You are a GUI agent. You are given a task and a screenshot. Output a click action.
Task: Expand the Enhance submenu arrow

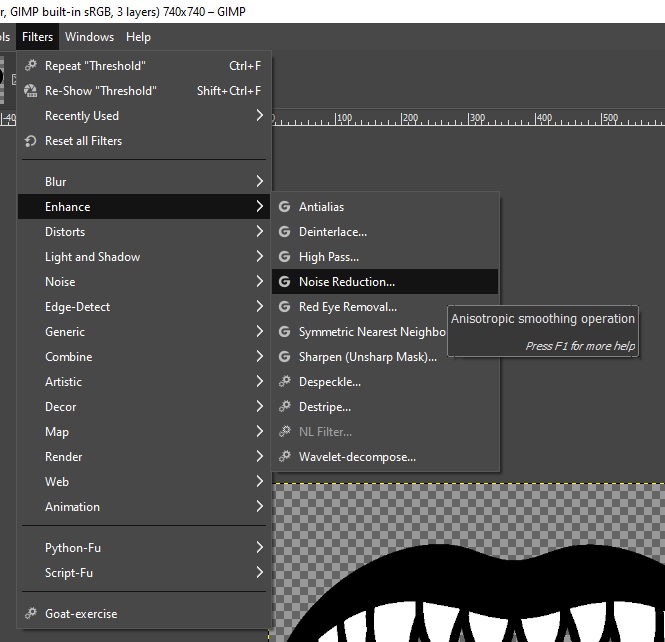coord(260,207)
